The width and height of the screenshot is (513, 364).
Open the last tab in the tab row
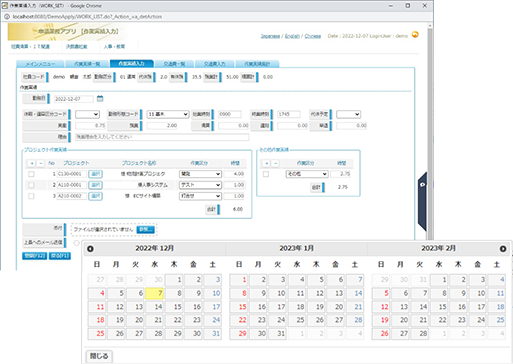(x=257, y=64)
